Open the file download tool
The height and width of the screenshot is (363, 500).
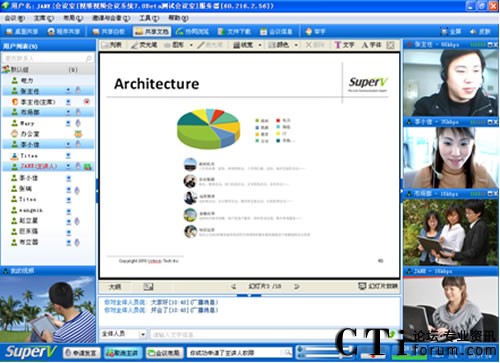click(x=234, y=32)
